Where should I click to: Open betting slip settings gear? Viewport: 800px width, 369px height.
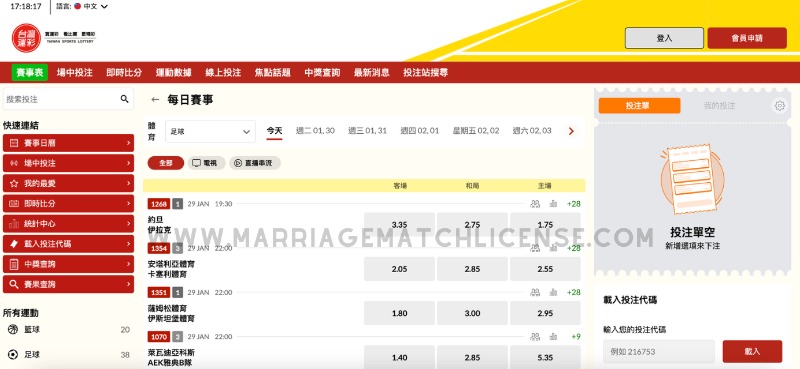coord(780,106)
